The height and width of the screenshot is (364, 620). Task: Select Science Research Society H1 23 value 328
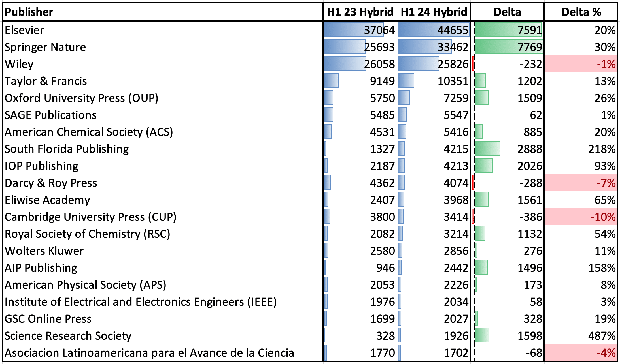360,335
